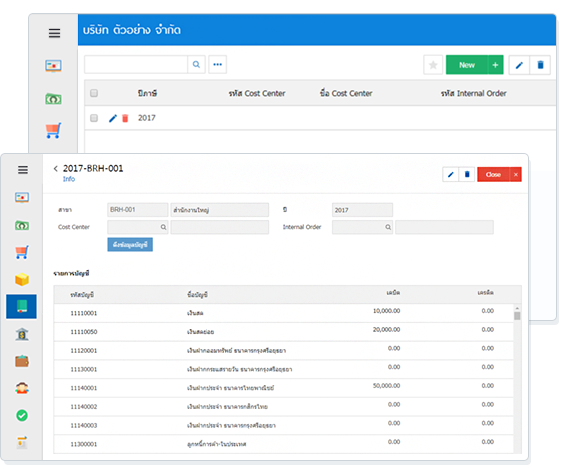Click edit pencil icon in front window header
This screenshot has height=467, width=561.
450,175
